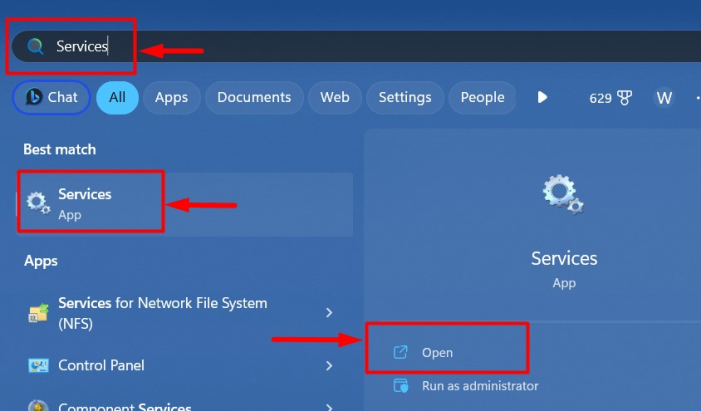Select Services for Network File System result

pyautogui.click(x=185, y=313)
